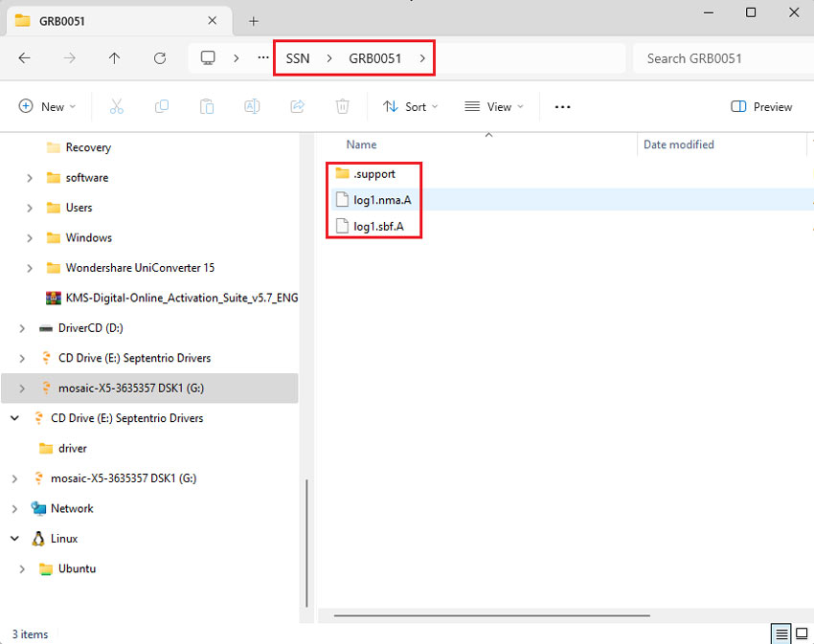This screenshot has height=644, width=814.
Task: Open the View dropdown menu
Action: (493, 107)
